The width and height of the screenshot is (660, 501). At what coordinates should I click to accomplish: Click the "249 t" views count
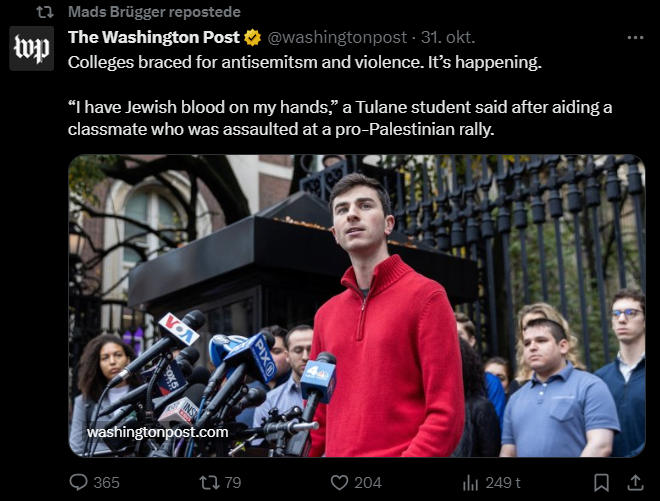(502, 482)
